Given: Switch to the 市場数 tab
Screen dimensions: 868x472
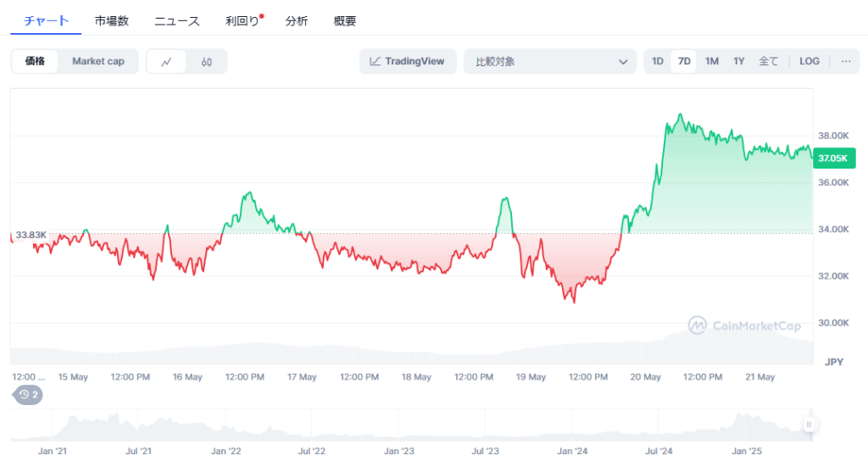Looking at the screenshot, I should (x=112, y=21).
